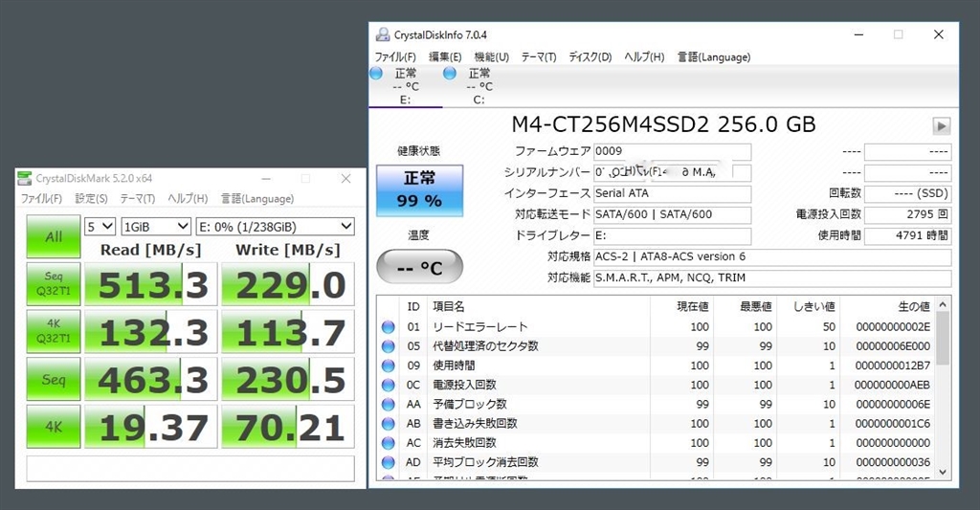
Task: Select the 代替処理済のセクタ数 attribute row
Action: [x=657, y=346]
